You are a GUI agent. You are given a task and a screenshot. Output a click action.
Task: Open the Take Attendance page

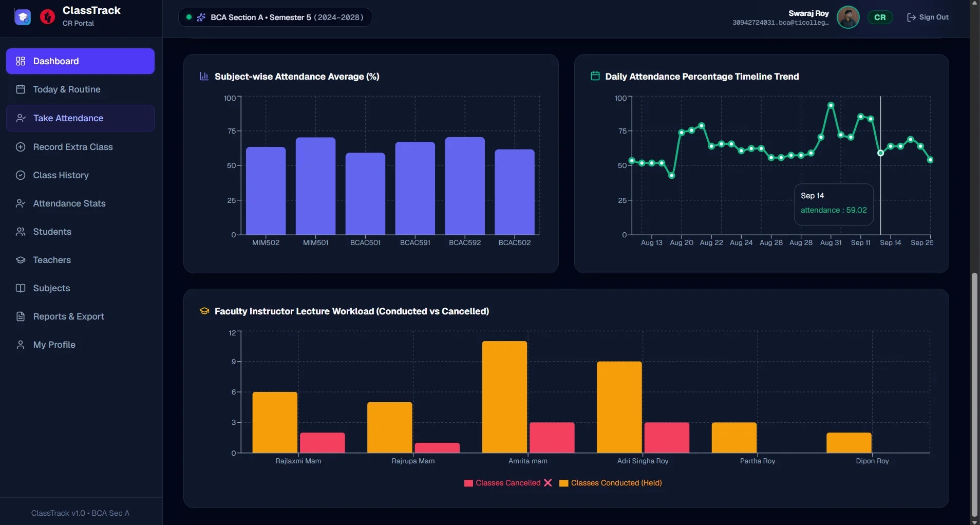pos(80,118)
